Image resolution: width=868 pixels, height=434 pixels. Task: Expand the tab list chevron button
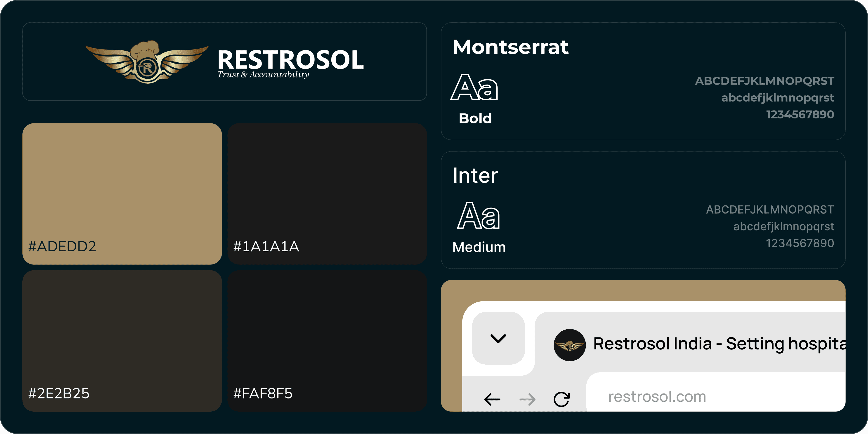pos(498,338)
